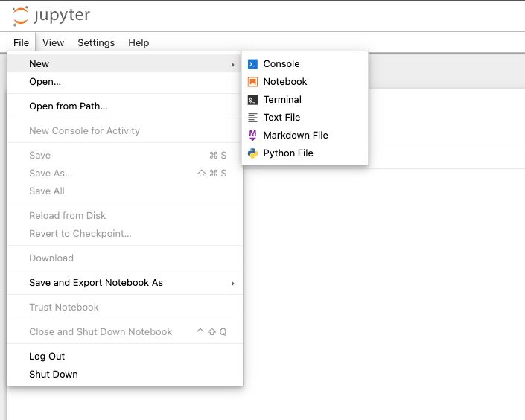
Task: Click the Python logo icon
Action: pos(252,153)
